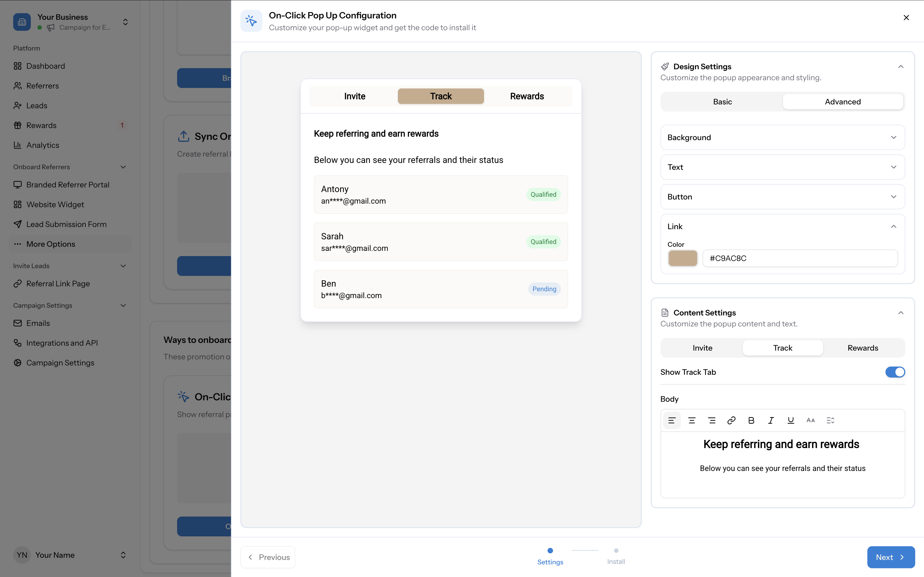Image resolution: width=924 pixels, height=577 pixels.
Task: Apply italic formatting to the body text
Action: tap(771, 420)
